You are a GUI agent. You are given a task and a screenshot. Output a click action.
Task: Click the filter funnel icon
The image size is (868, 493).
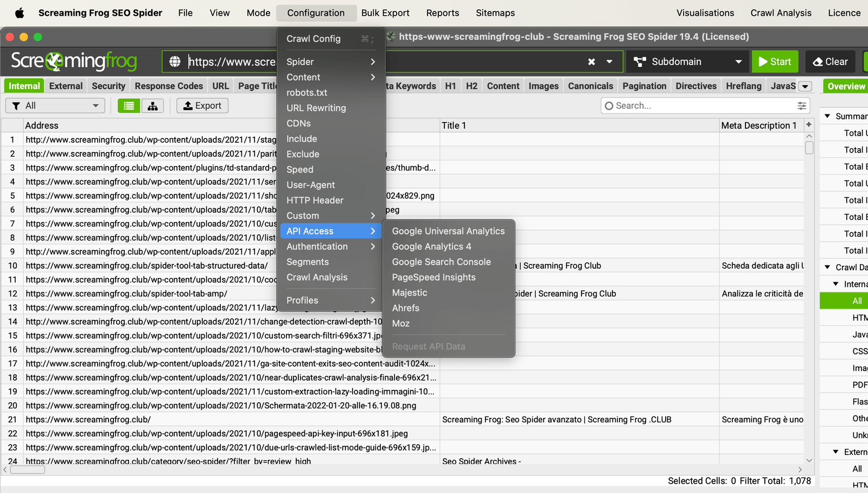click(16, 105)
